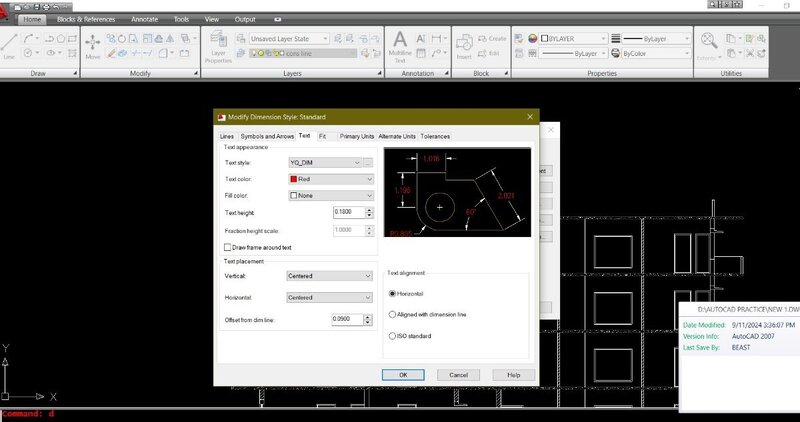Screen dimensions: 800x422
Task: Open the Text style dropdown
Action: pos(324,161)
